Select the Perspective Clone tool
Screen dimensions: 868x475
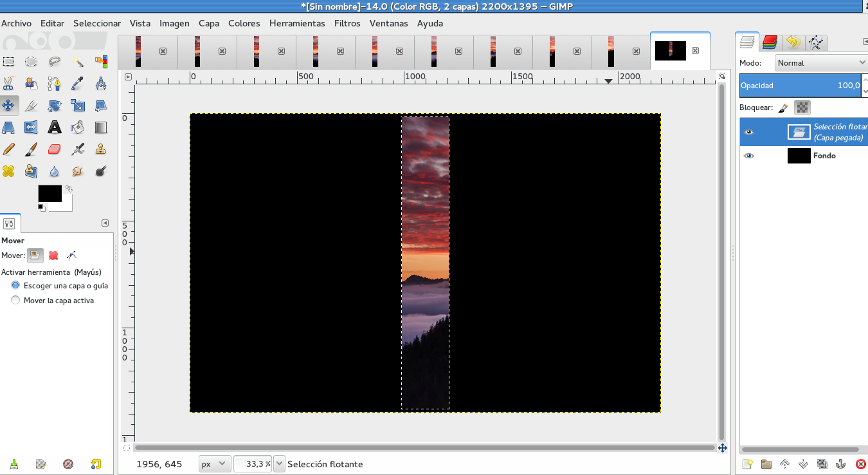pos(32,171)
